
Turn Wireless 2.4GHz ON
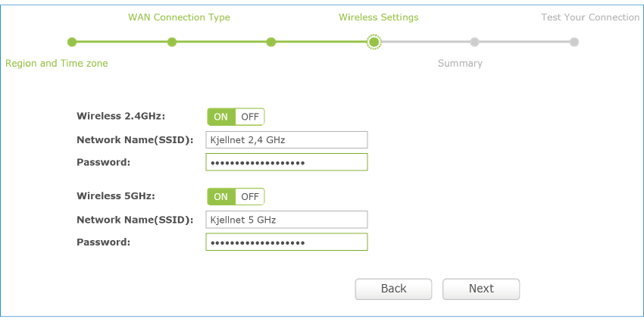(220, 117)
